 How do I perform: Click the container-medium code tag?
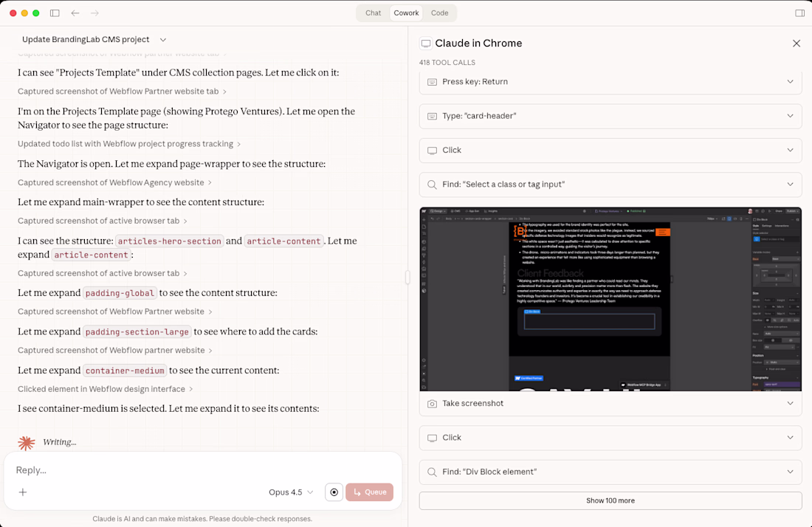[125, 371]
